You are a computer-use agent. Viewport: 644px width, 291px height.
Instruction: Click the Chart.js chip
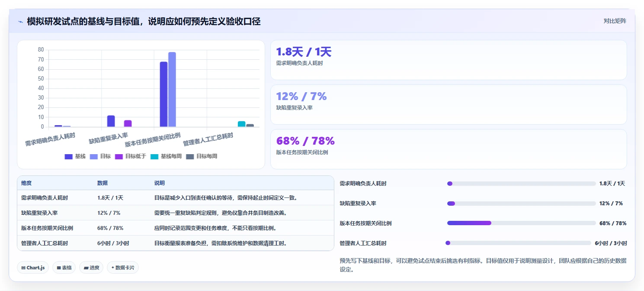(33, 268)
